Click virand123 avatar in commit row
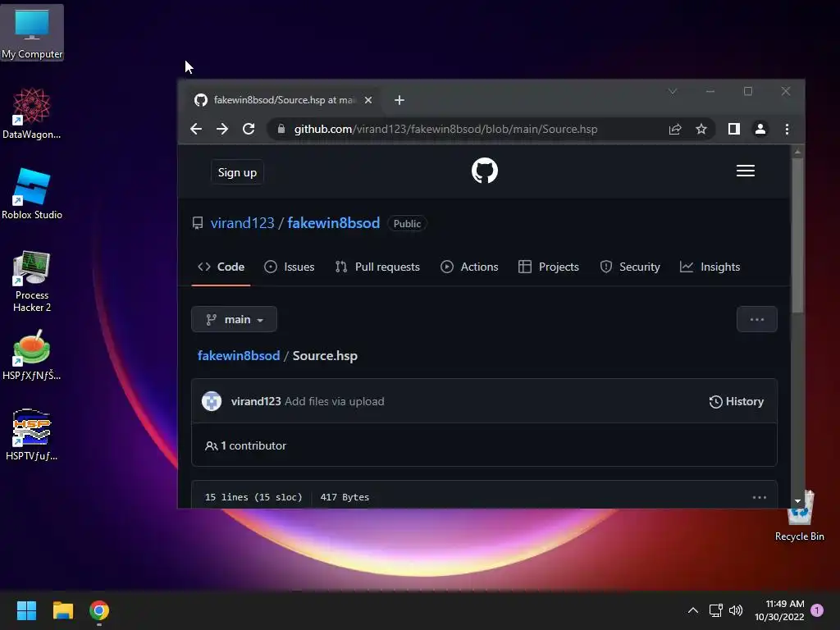The height and width of the screenshot is (630, 840). pos(212,401)
